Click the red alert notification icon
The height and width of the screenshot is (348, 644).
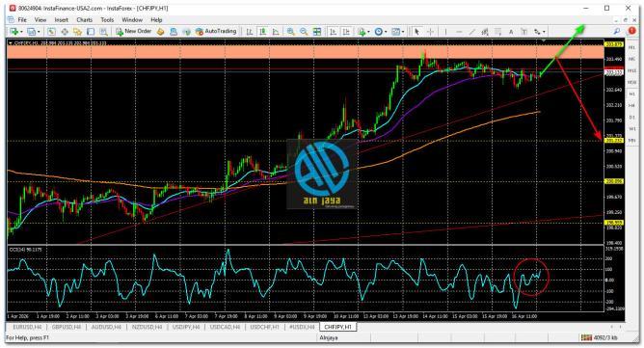631,31
